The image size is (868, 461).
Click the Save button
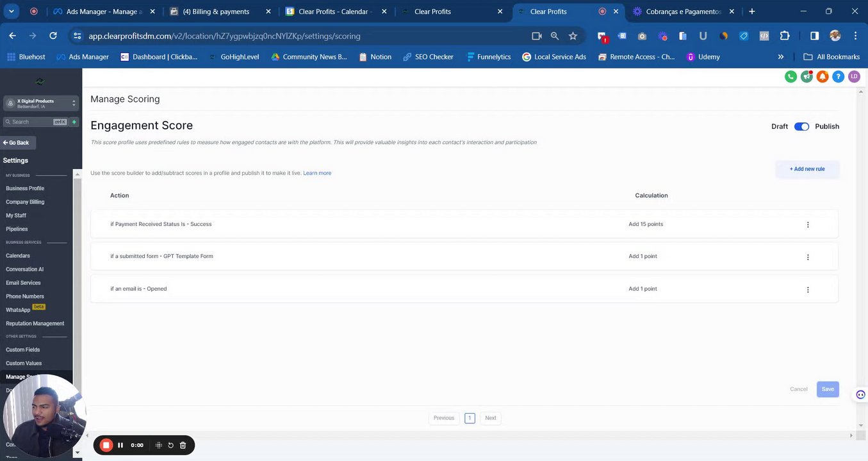tap(828, 389)
